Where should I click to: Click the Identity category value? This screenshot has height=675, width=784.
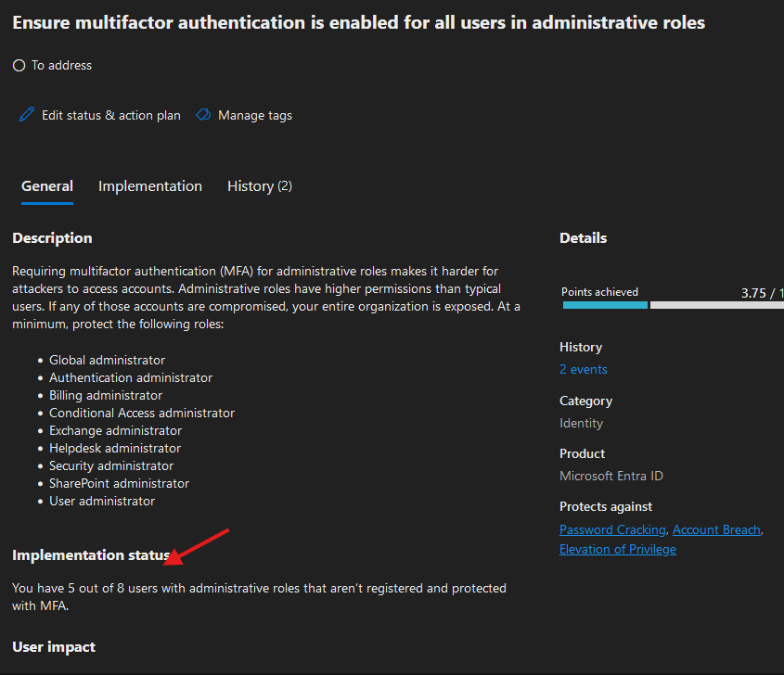(581, 423)
